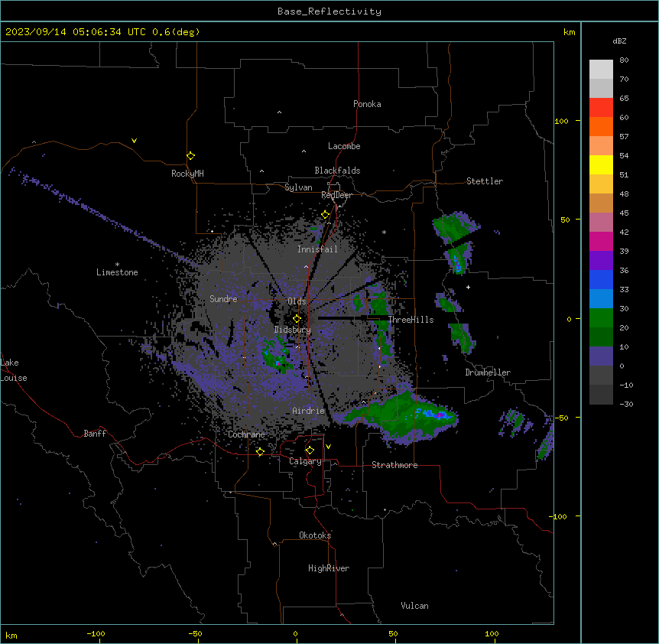
Task: Select the purple 36–39 dBZ legend swatch
Action: coord(601,261)
